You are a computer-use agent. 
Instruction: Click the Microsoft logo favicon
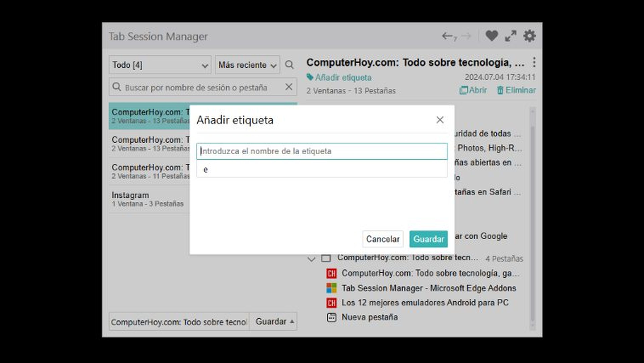point(332,288)
